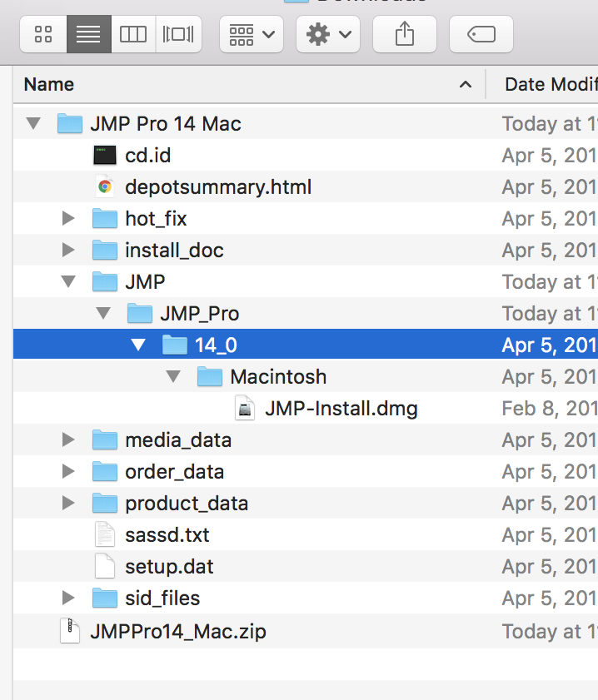This screenshot has width=598, height=700.
Task: Open the Share button in the toolbar
Action: pos(404,34)
